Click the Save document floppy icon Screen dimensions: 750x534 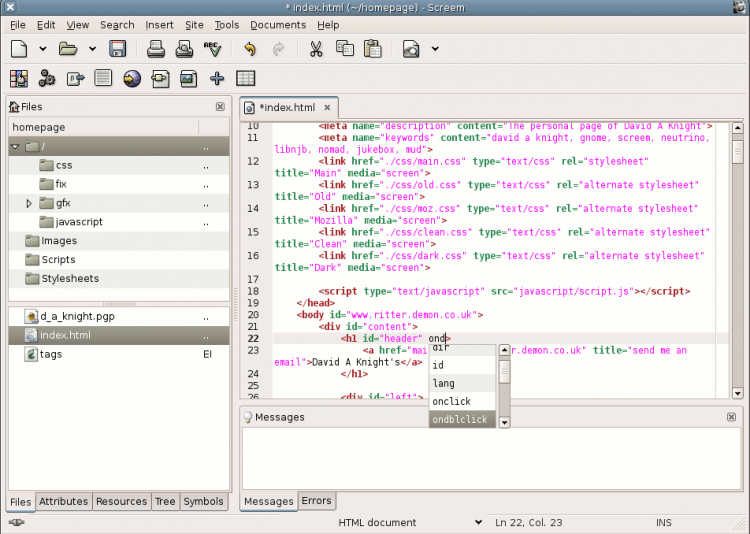pyautogui.click(x=118, y=48)
